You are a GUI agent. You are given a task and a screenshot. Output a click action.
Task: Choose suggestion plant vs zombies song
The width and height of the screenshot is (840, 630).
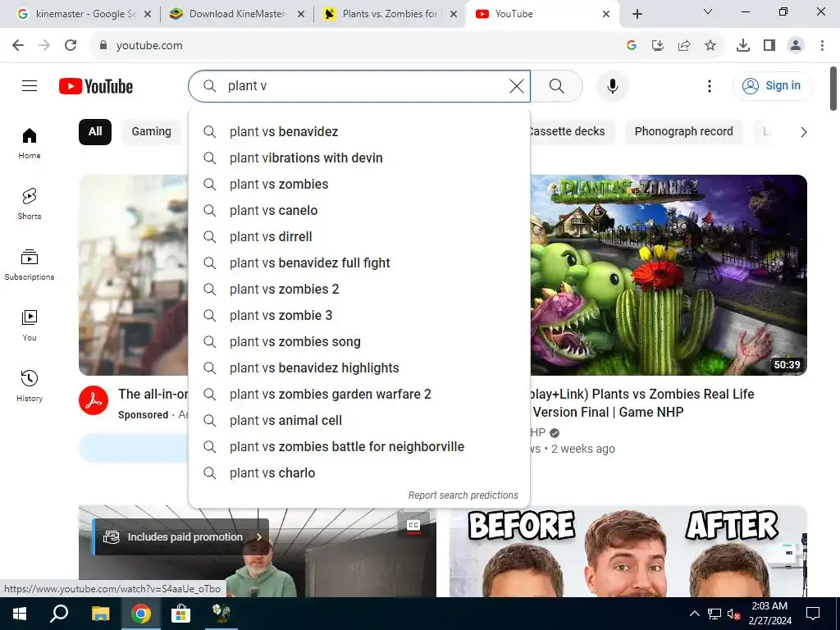pos(359,342)
